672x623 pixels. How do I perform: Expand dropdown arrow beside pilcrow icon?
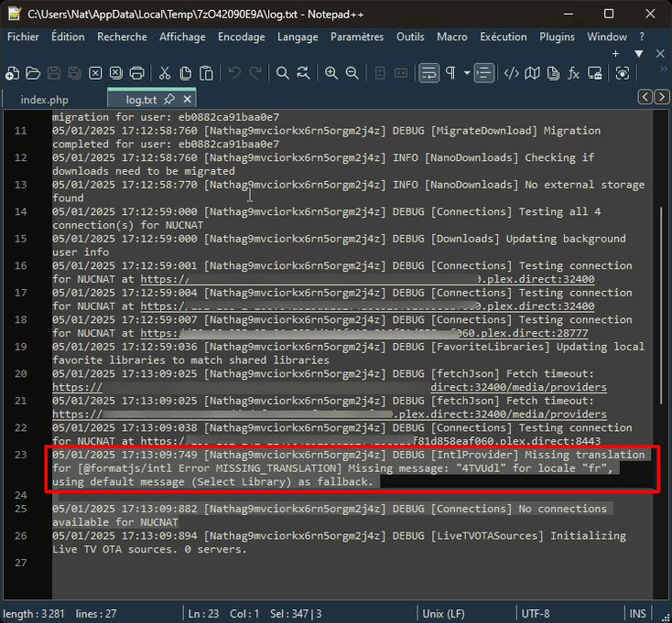tap(467, 73)
